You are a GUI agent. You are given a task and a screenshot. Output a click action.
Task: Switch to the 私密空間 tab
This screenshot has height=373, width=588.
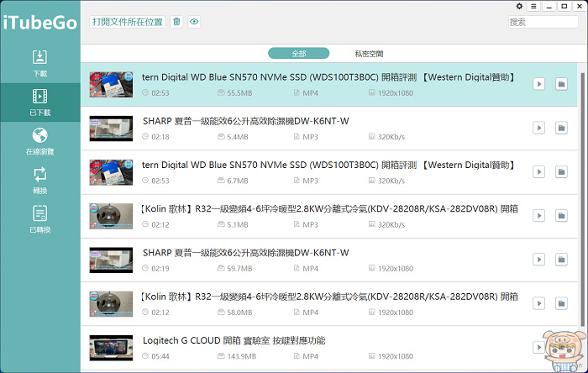[369, 54]
